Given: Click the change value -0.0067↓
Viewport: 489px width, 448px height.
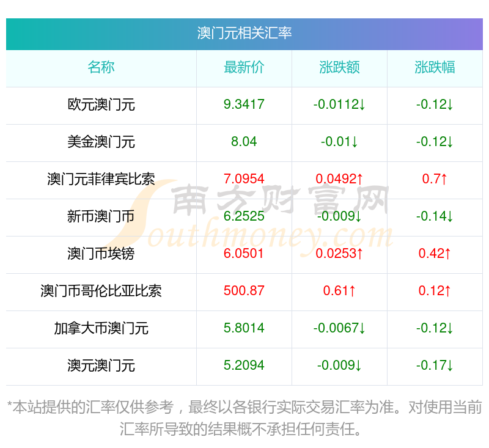Looking at the screenshot, I should pos(339,328).
